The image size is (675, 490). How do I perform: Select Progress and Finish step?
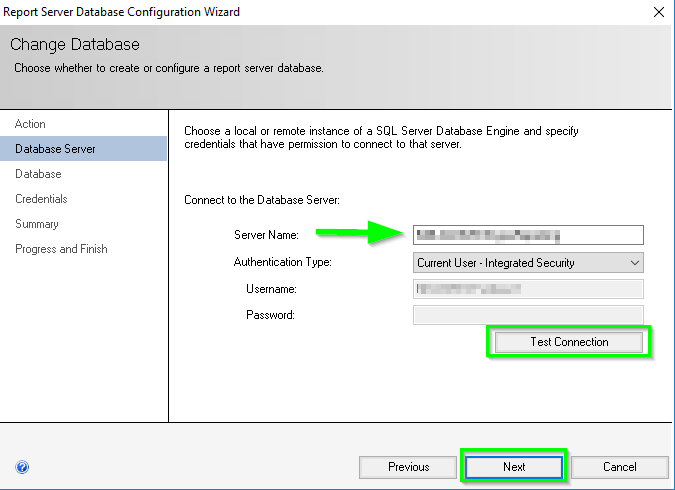[x=61, y=249]
